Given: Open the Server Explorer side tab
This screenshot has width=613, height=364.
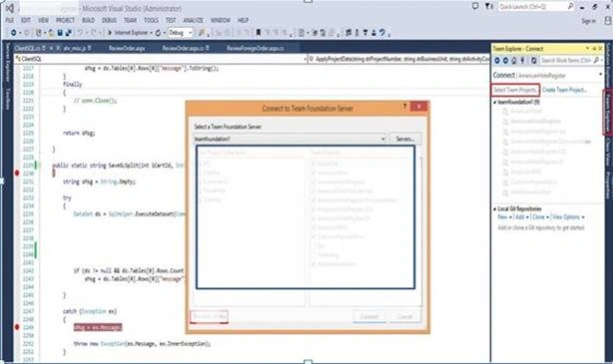Looking at the screenshot, I should pos(7,63).
